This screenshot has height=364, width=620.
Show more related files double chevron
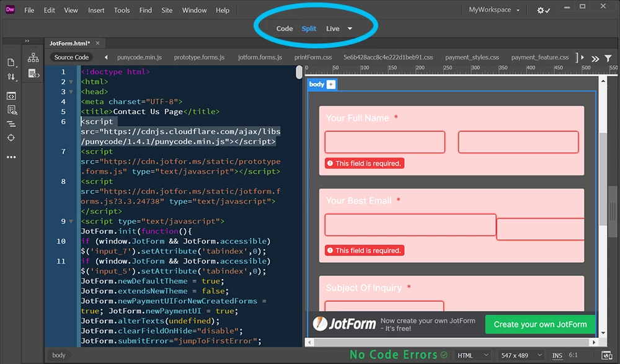(x=595, y=59)
